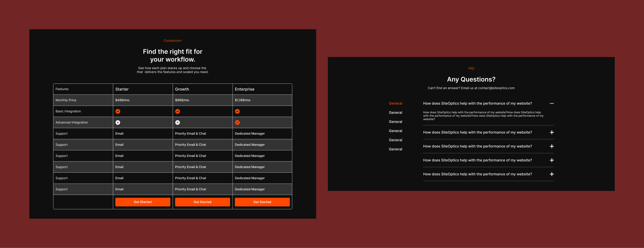This screenshot has width=644, height=248.
Task: Click the plus icon beside the second FAQ question
Action: [552, 132]
